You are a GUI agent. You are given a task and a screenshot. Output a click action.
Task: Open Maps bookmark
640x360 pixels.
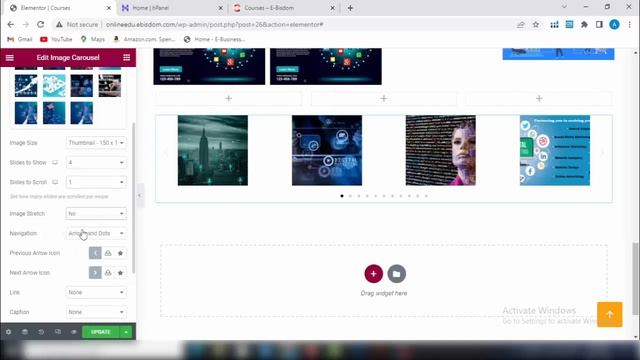pos(93,39)
